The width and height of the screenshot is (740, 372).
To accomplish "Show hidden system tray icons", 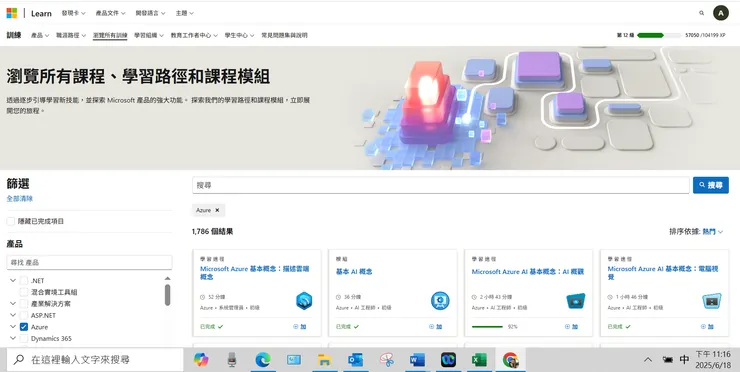I will (648, 360).
